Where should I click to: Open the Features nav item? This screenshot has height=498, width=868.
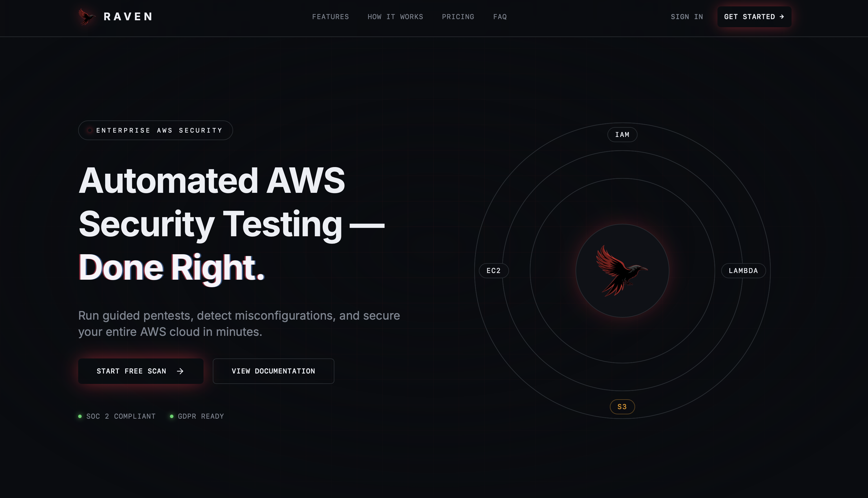tap(330, 17)
